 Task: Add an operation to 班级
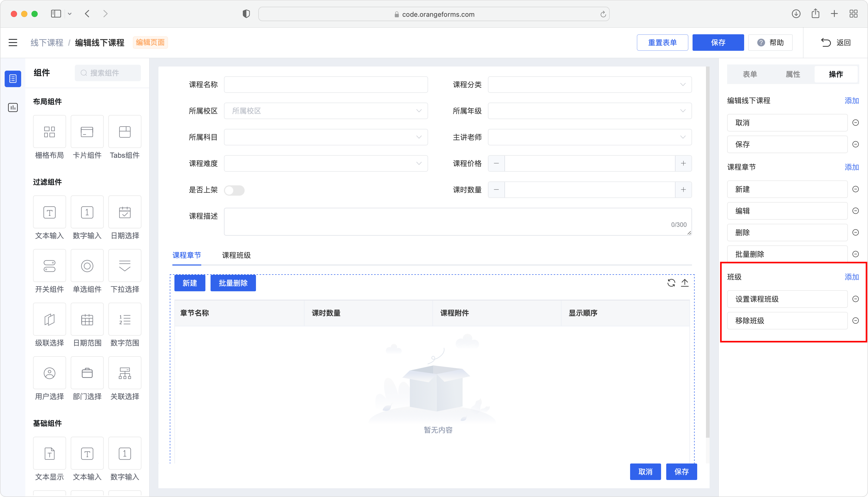[852, 277]
